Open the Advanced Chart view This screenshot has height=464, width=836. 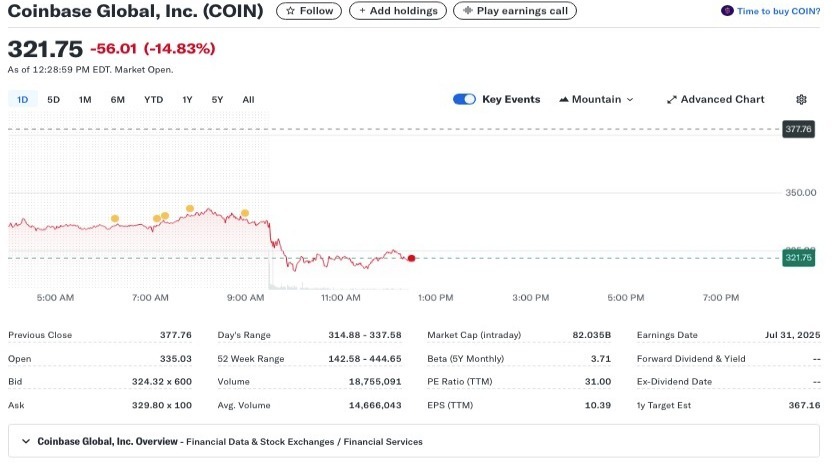coord(716,99)
